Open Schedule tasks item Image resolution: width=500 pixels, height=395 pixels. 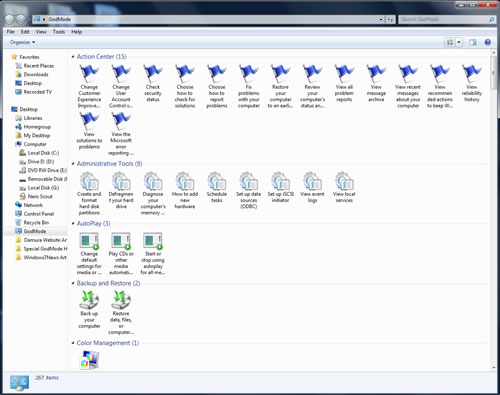coord(217,187)
